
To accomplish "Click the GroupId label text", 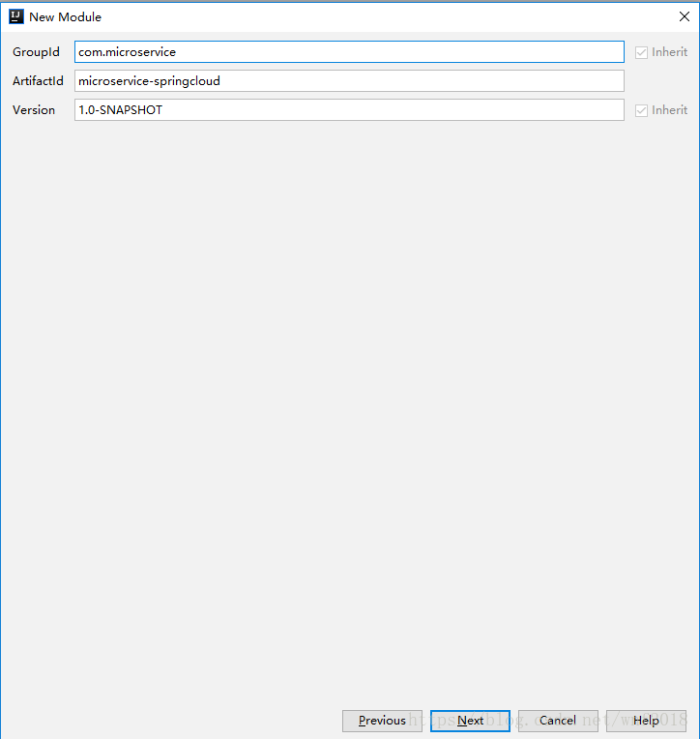I will (x=36, y=52).
